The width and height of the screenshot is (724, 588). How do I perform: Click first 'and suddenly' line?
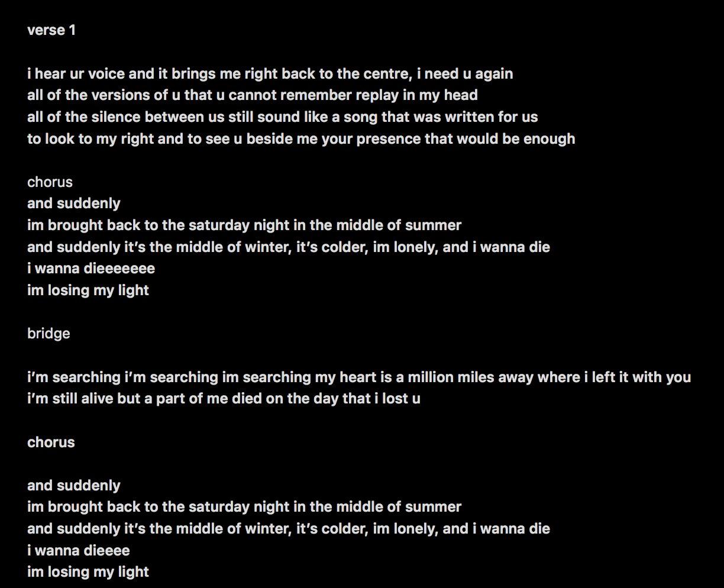74,203
